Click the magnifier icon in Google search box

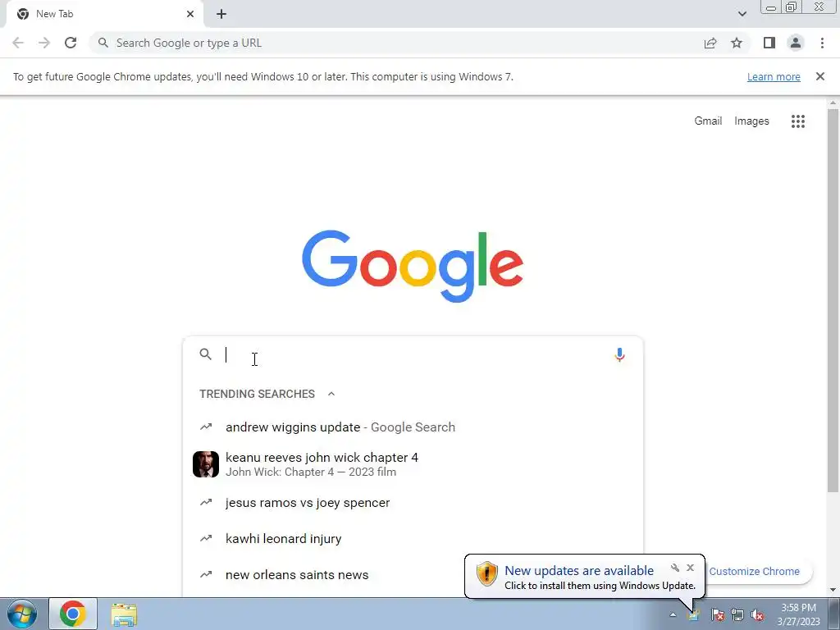pos(205,354)
